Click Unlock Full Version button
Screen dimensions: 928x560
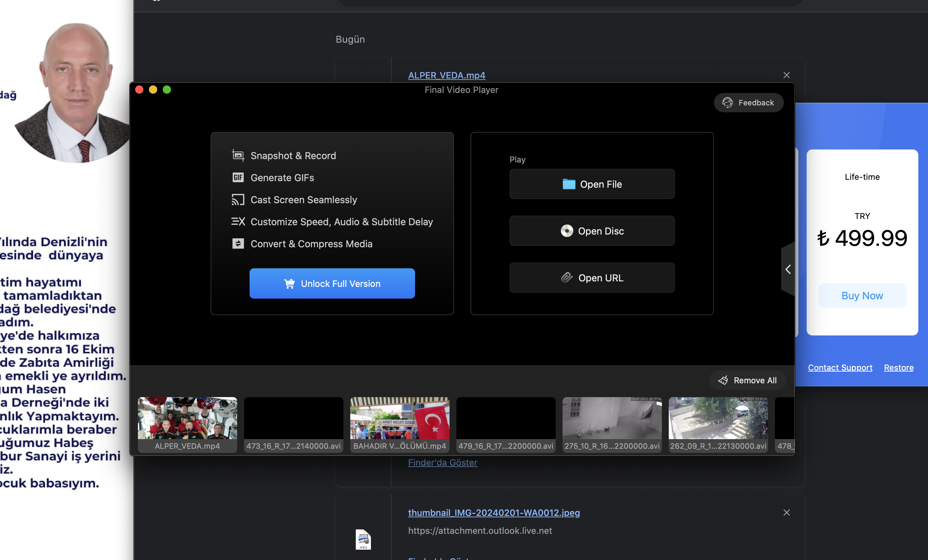[332, 283]
